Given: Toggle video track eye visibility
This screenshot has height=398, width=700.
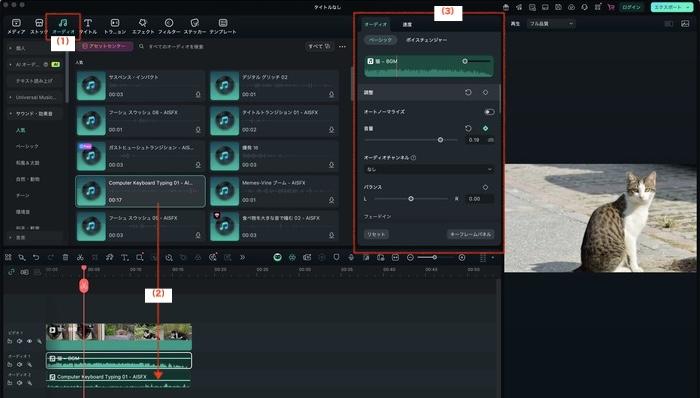Looking at the screenshot, I should click(29, 341).
